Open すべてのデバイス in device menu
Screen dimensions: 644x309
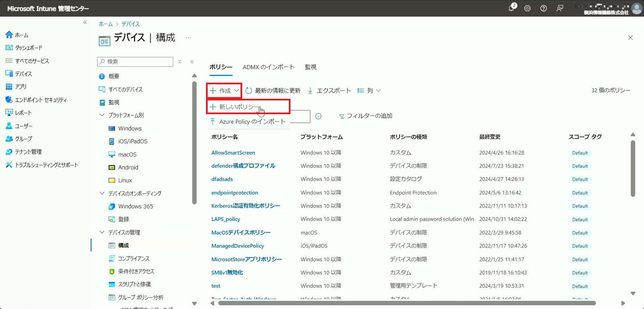121,89
